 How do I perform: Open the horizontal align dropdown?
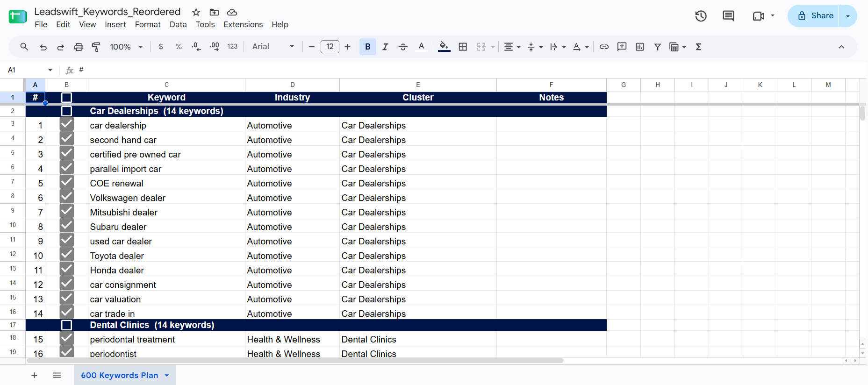tap(512, 47)
